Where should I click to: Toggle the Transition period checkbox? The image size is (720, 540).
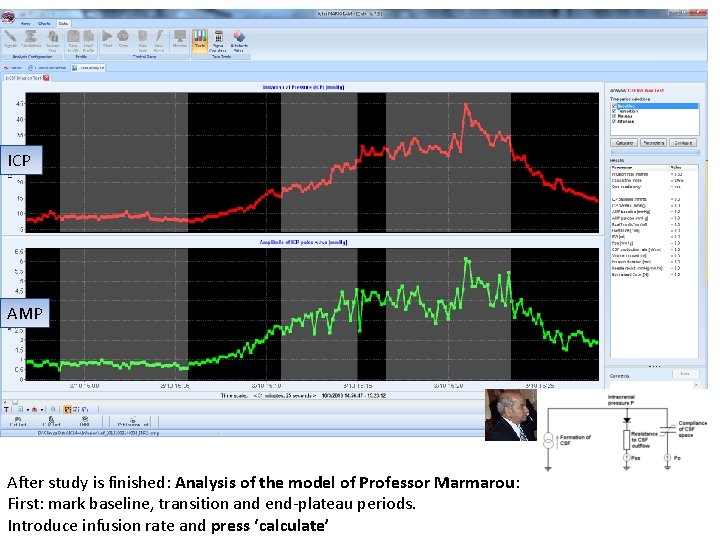tap(614, 111)
